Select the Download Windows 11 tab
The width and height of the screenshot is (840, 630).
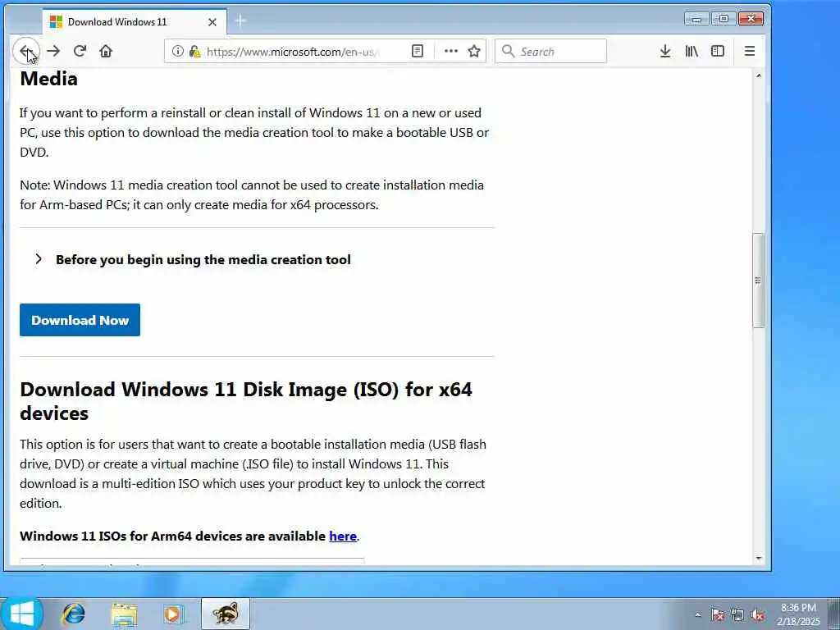point(134,22)
